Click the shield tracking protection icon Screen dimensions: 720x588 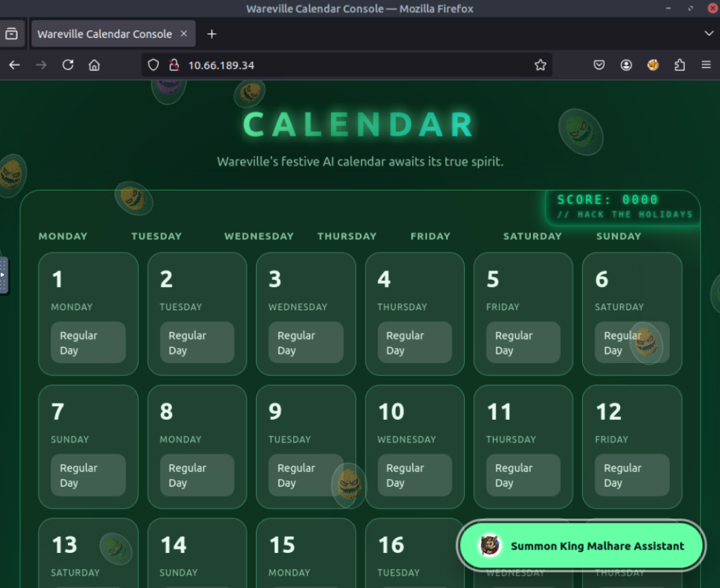point(153,65)
